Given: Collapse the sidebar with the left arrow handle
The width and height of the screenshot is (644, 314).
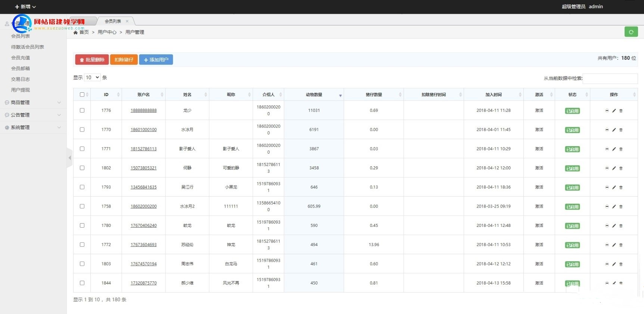Looking at the screenshot, I should coord(69,158).
